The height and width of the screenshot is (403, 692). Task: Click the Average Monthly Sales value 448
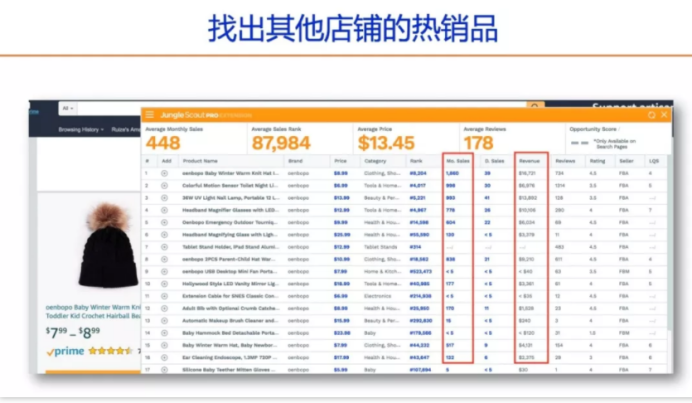click(163, 143)
